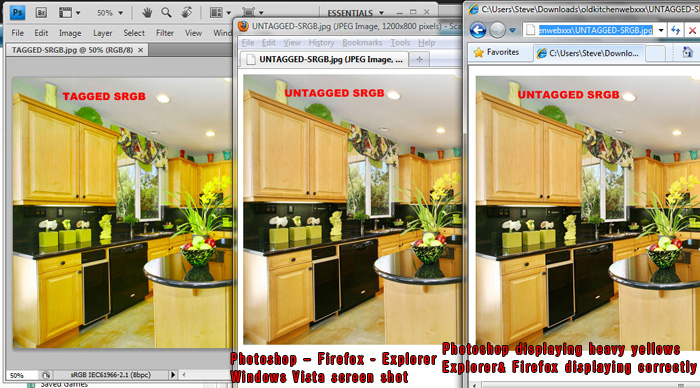Open the Bookmarks menu in Firefox
This screenshot has width=700, height=388.
pyautogui.click(x=362, y=42)
